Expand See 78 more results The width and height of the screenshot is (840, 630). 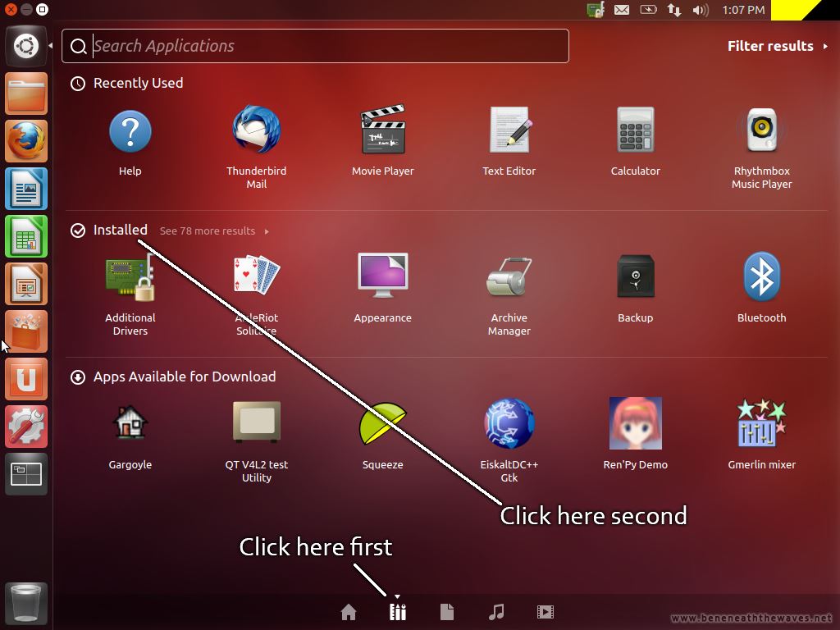(214, 231)
